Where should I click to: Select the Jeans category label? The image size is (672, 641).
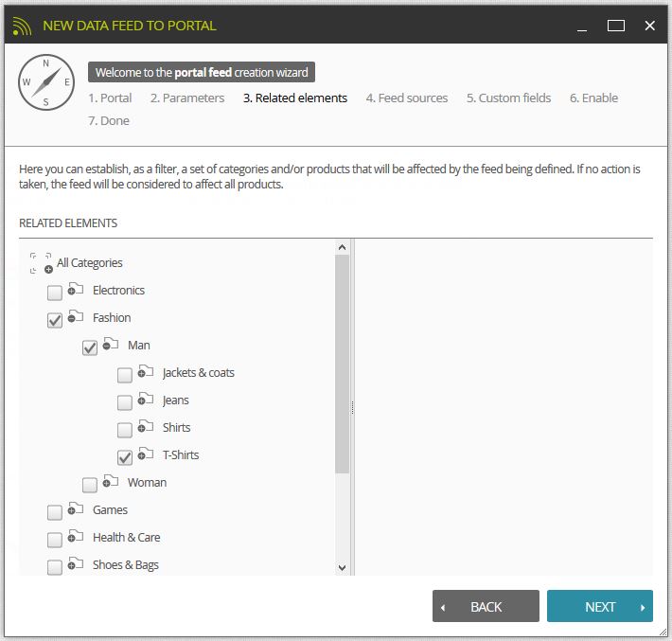[x=176, y=401]
